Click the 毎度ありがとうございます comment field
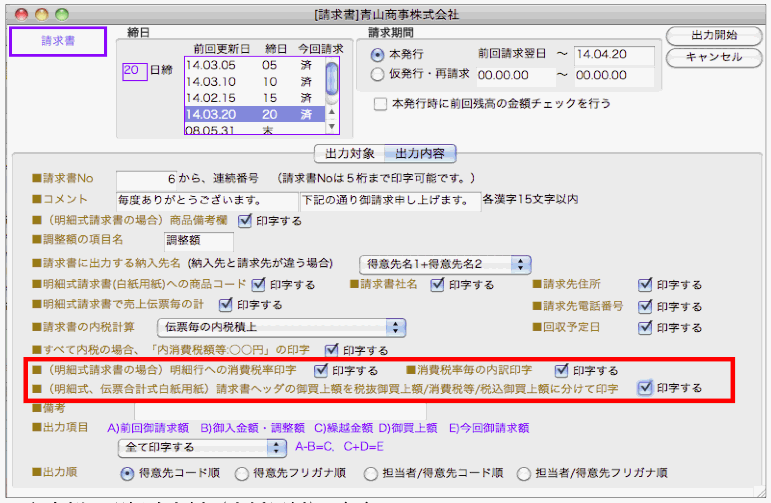771x503 pixels. (207, 201)
